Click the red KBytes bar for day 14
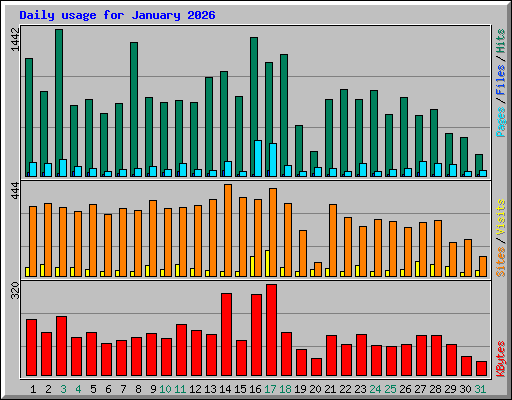This screenshot has width=512, height=400. point(226,335)
